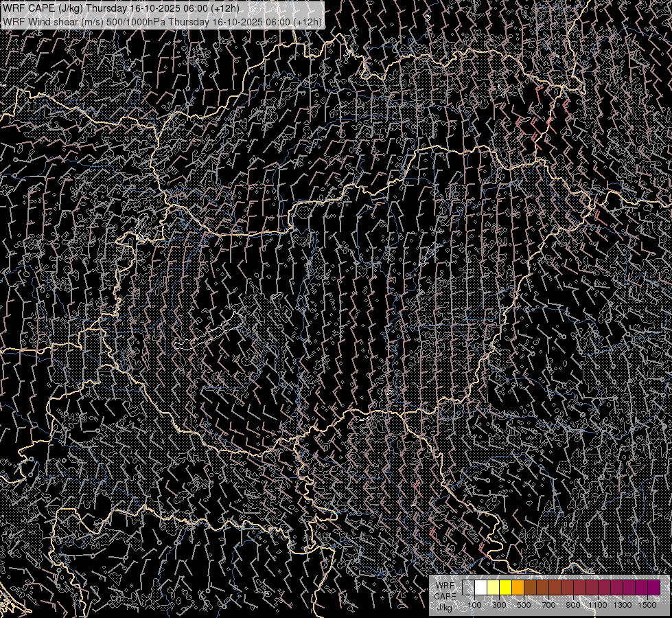Click the J/kg unit text in legend
This screenshot has height=618, width=672.
click(x=444, y=607)
